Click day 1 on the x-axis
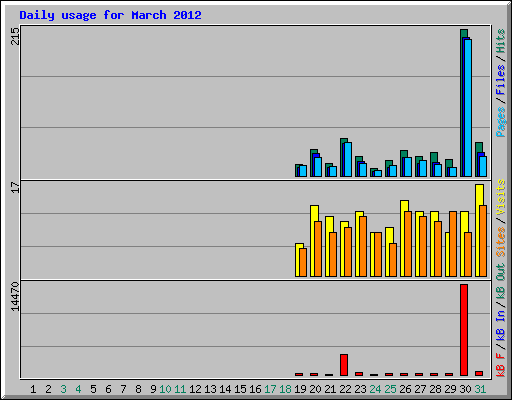512x400 pixels. (x=33, y=389)
